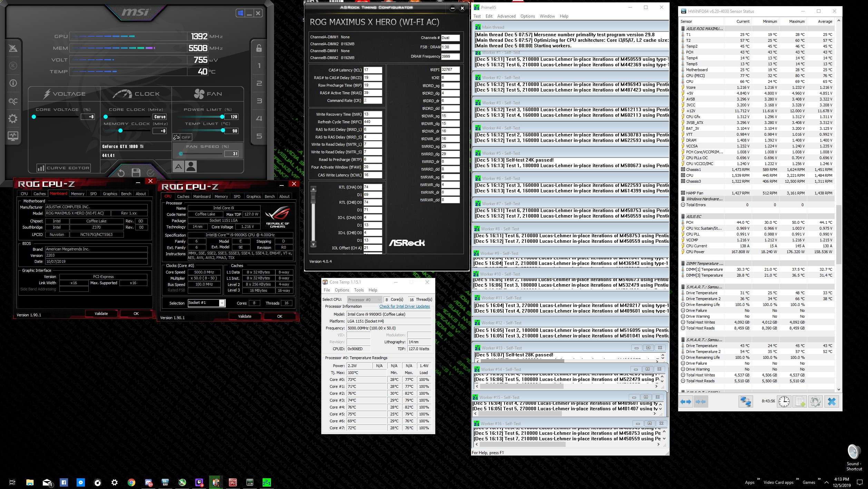The image size is (868, 489).
Task: Open Google Chrome from taskbar
Action: pyautogui.click(x=131, y=482)
